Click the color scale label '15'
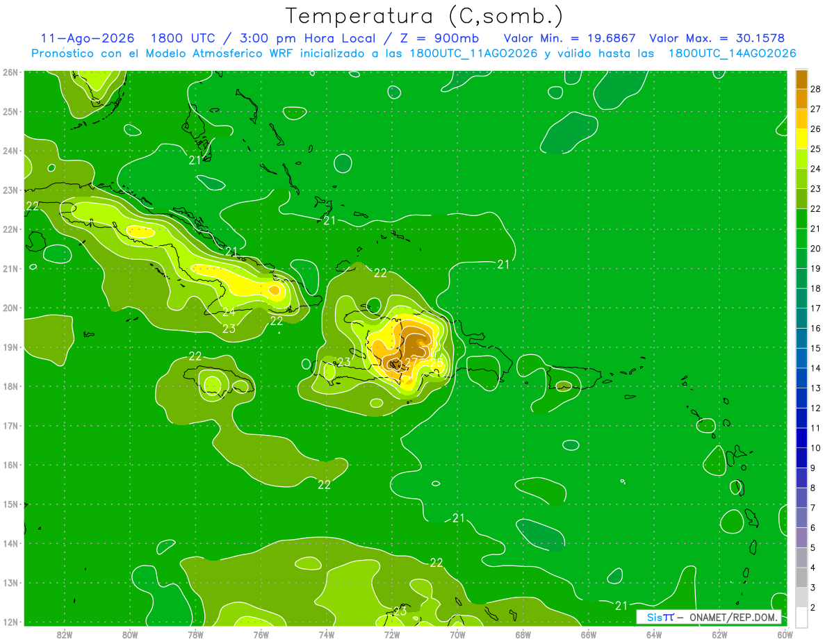 (816, 348)
